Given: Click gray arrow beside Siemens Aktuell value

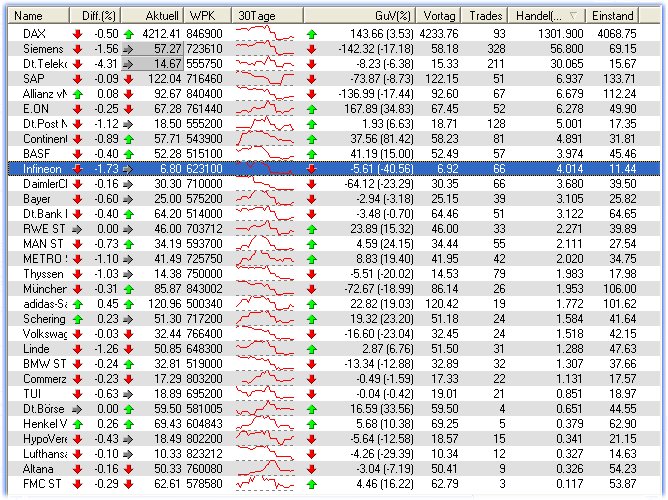Looking at the screenshot, I should (128, 49).
